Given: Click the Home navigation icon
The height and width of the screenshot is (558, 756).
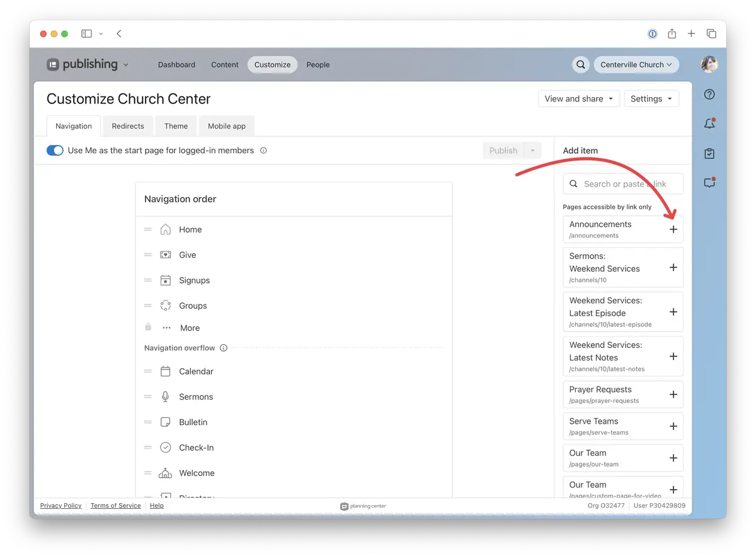Looking at the screenshot, I should click(166, 230).
